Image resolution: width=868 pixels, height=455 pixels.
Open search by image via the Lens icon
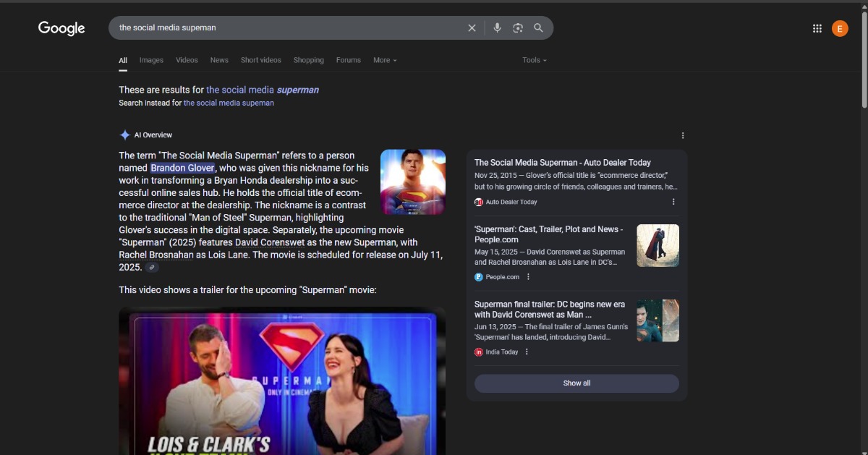coord(518,28)
